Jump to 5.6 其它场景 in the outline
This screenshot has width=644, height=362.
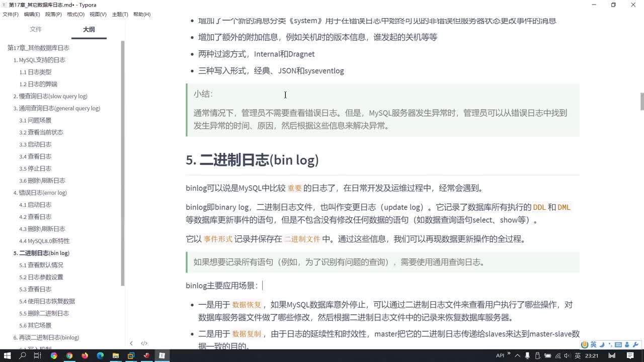pos(35,325)
